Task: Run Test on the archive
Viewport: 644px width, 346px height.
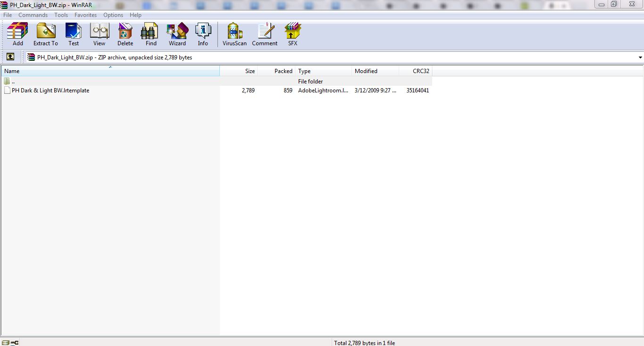Action: 74,34
